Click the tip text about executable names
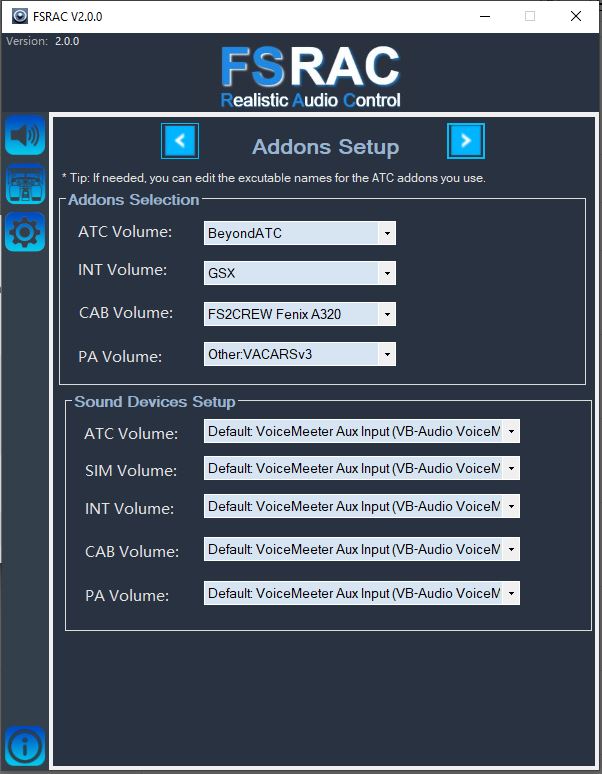 tap(274, 178)
